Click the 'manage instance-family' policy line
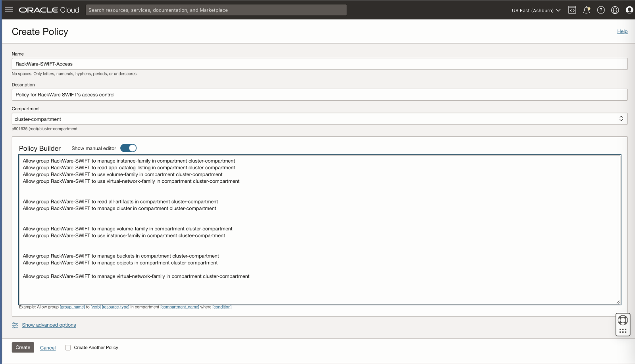635x364 pixels. 129,161
